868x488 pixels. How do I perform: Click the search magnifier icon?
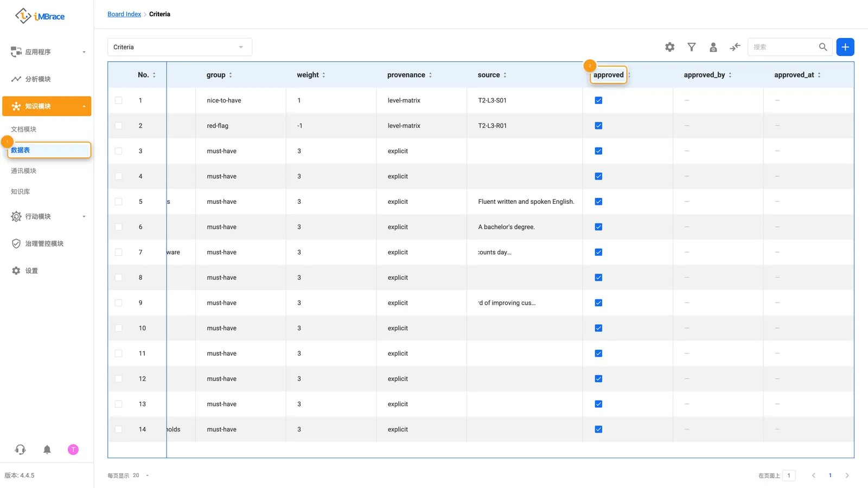click(x=823, y=47)
